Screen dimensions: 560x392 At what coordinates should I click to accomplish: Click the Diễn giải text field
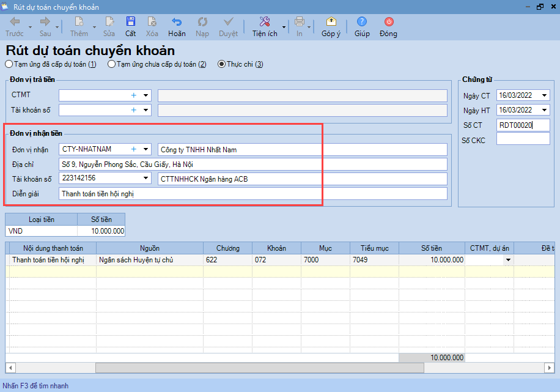pos(253,194)
